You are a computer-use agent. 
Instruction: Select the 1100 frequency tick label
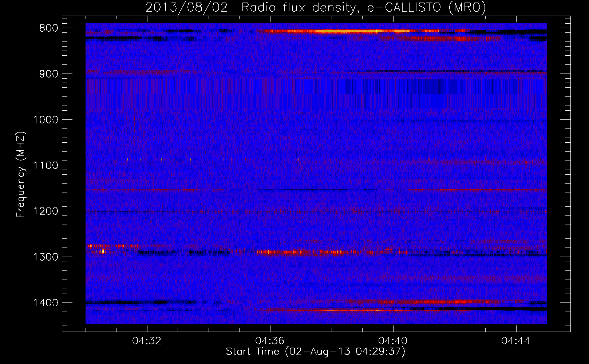(46, 166)
